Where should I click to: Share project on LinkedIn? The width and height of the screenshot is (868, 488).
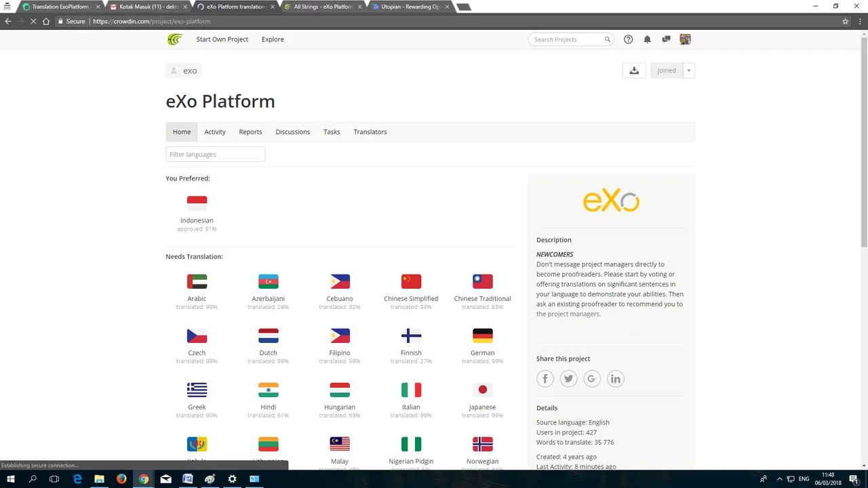click(x=615, y=379)
